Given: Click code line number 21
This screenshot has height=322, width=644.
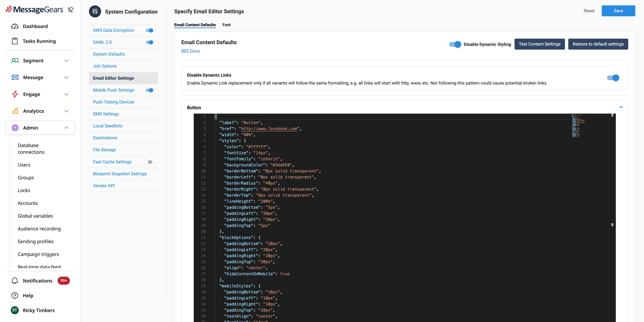Looking at the screenshot, I should point(203,237).
